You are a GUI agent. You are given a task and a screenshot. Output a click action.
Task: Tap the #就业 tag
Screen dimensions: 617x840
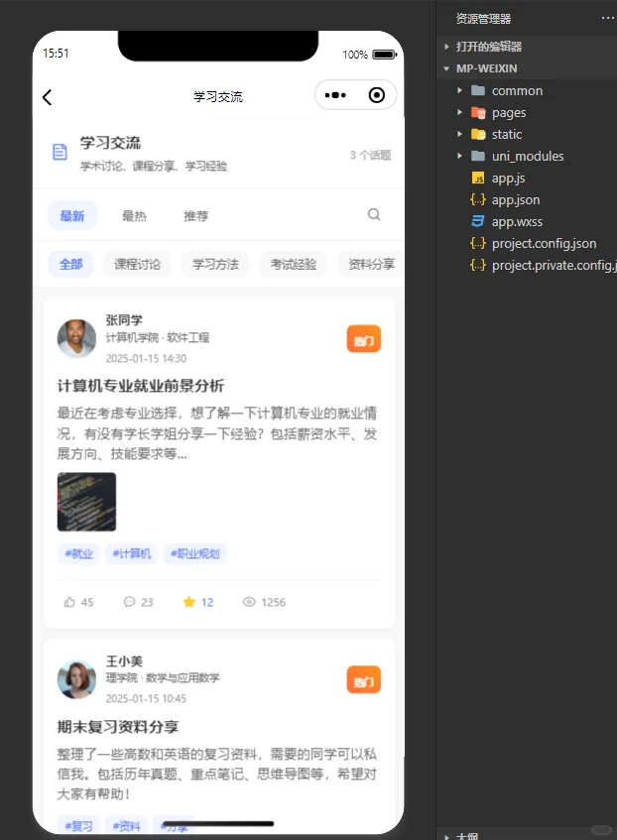pyautogui.click(x=78, y=553)
